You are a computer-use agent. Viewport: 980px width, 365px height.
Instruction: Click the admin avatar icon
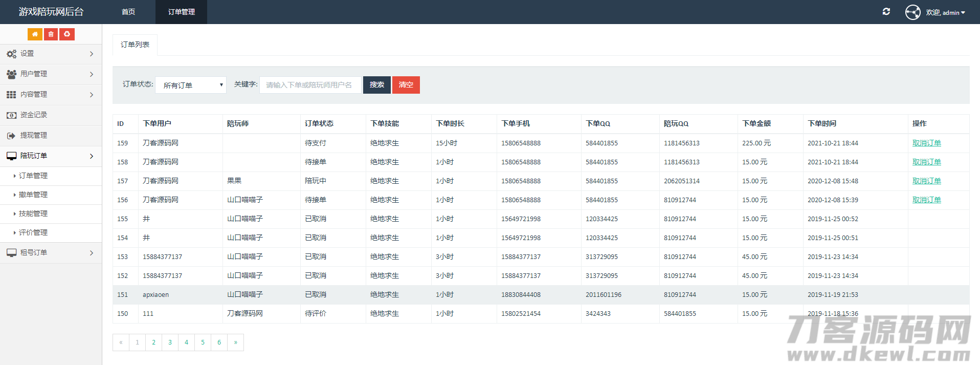tap(912, 12)
